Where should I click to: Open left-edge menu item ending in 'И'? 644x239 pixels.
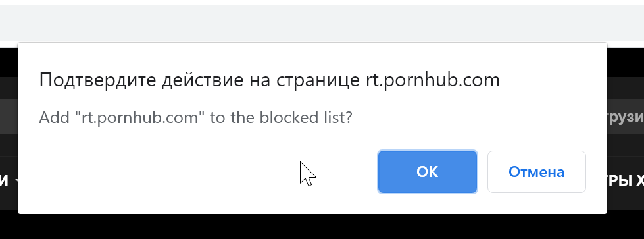[4, 180]
